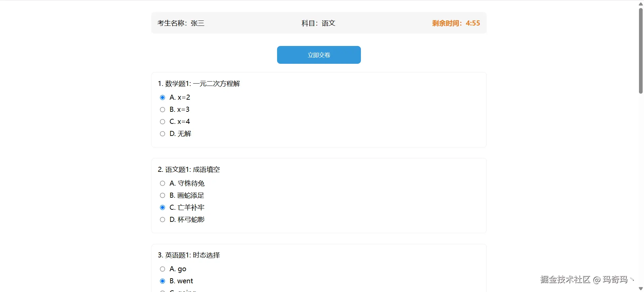This screenshot has width=644, height=292.
Task: Click the 剩余时间 countdown timer text
Action: (x=456, y=23)
